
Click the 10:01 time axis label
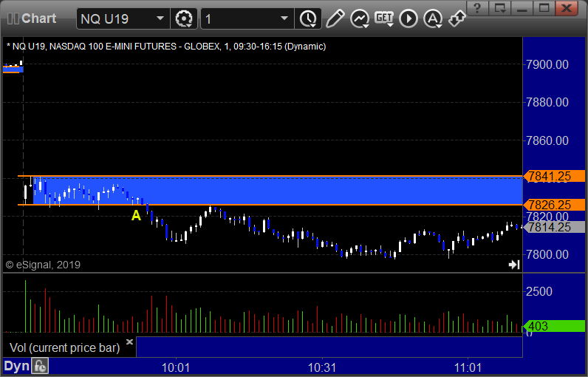coord(176,367)
